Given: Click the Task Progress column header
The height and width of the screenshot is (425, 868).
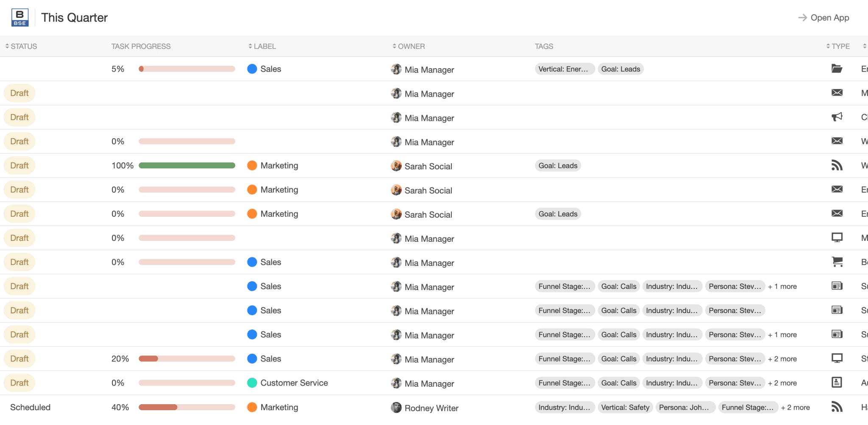Looking at the screenshot, I should [x=141, y=46].
